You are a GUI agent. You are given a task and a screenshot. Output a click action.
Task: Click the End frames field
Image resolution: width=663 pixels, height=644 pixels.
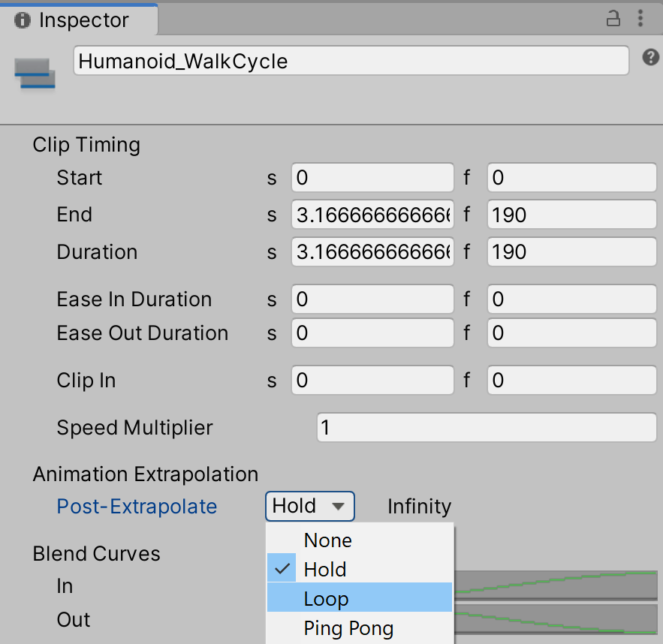click(572, 215)
